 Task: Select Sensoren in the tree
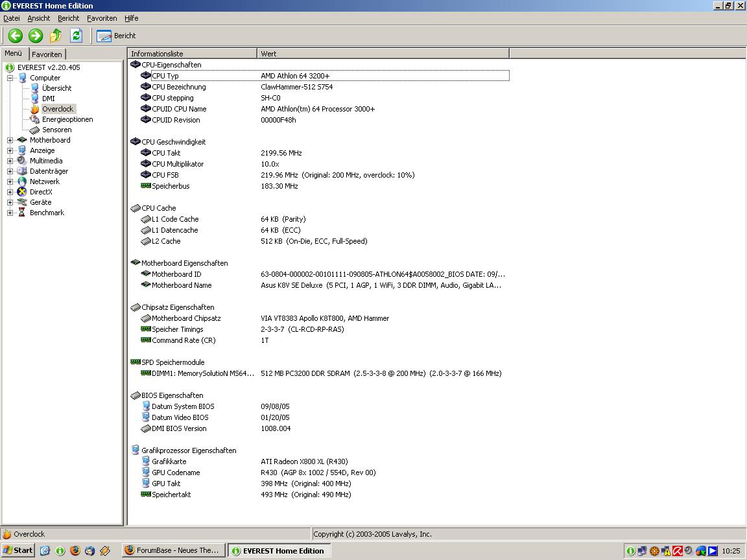[x=56, y=130]
